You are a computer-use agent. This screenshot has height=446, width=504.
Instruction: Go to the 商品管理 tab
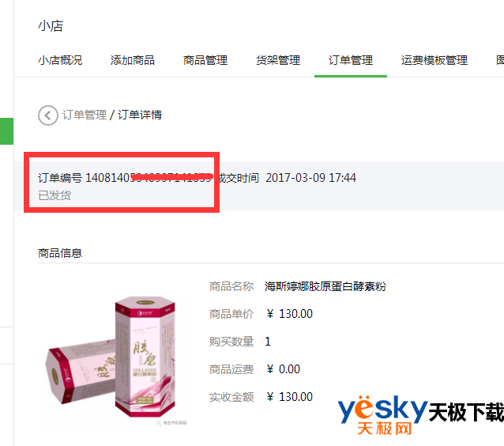point(205,60)
